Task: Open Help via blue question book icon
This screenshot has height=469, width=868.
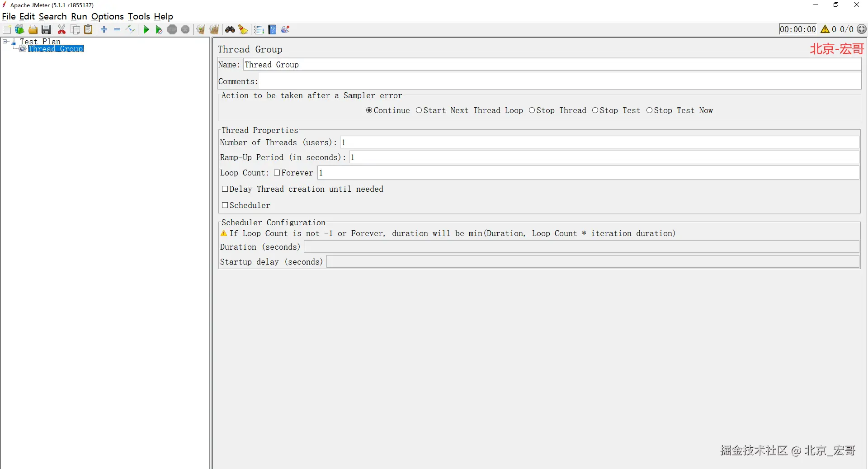Action: (272, 29)
